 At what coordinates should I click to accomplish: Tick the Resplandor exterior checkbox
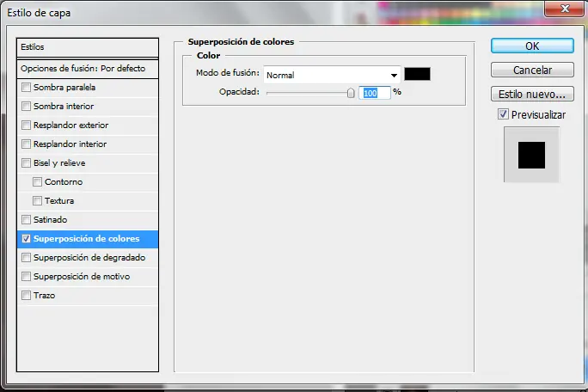point(26,125)
